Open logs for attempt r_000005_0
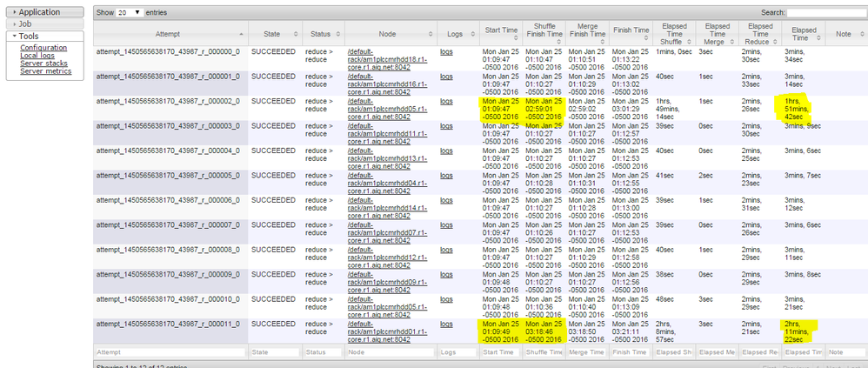Viewport: 868px width, 368px height. (x=446, y=176)
